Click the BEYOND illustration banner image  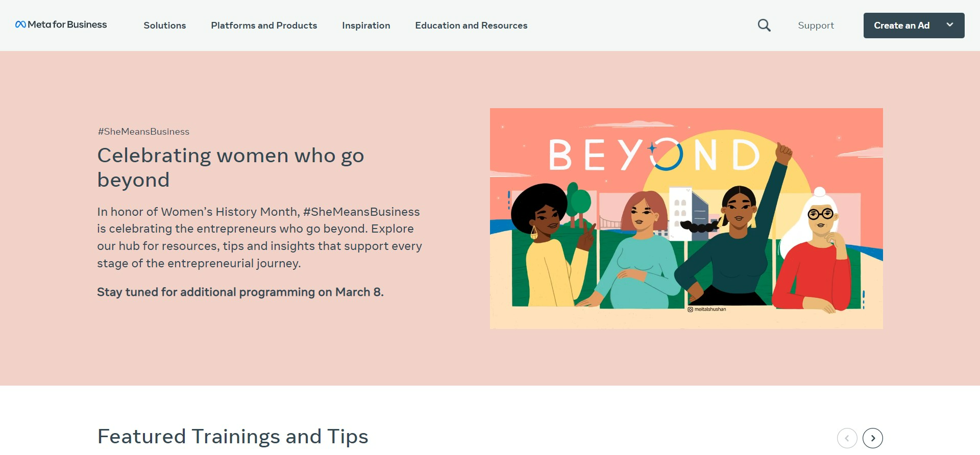[x=687, y=218]
